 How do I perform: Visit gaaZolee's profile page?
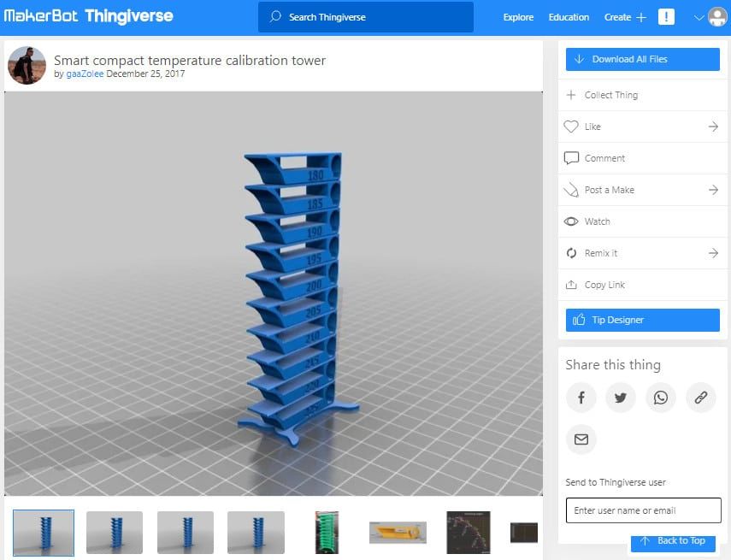click(x=85, y=74)
